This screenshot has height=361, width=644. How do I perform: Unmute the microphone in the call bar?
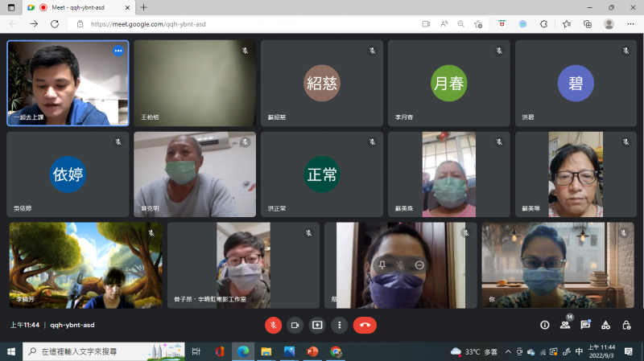point(273,325)
